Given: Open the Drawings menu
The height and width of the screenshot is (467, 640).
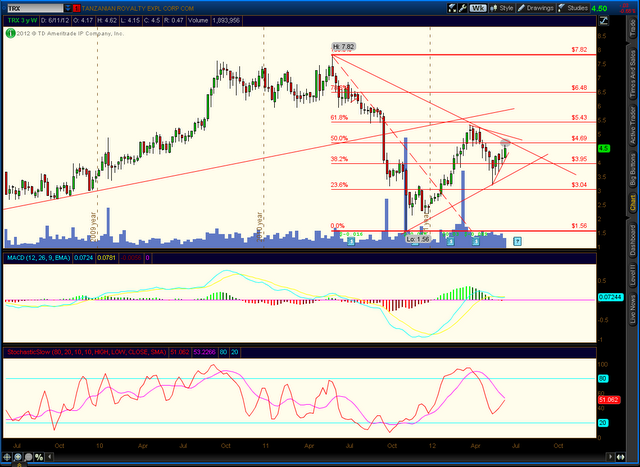Looking at the screenshot, I should [x=536, y=8].
